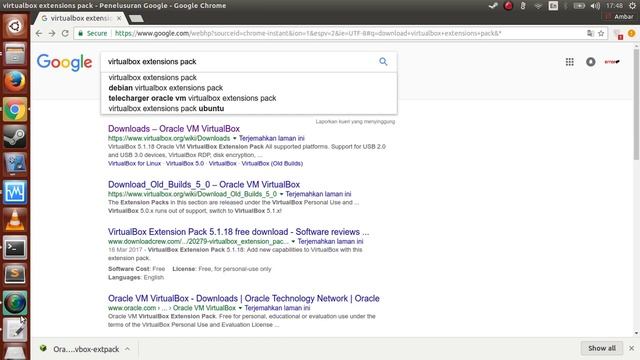Expand dropdown arrow beside Download_Old_Builds_5_0 URL
640x360 pixels.
[x=281, y=194]
